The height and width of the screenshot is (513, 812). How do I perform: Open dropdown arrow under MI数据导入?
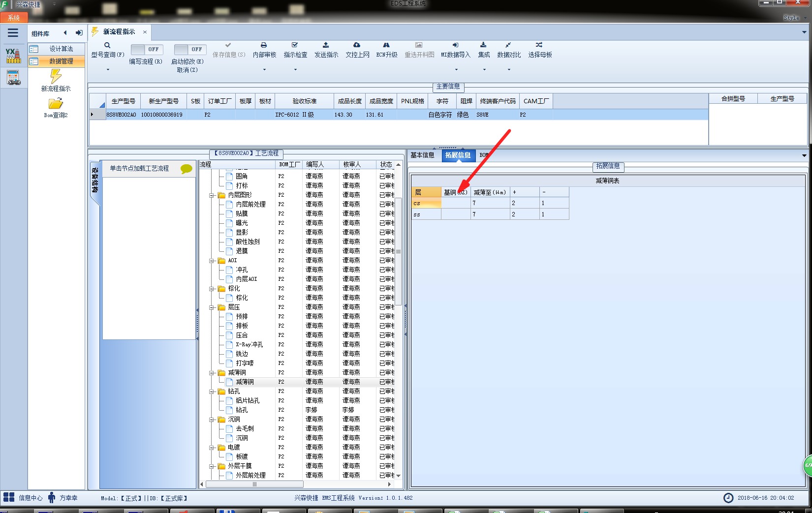(456, 69)
